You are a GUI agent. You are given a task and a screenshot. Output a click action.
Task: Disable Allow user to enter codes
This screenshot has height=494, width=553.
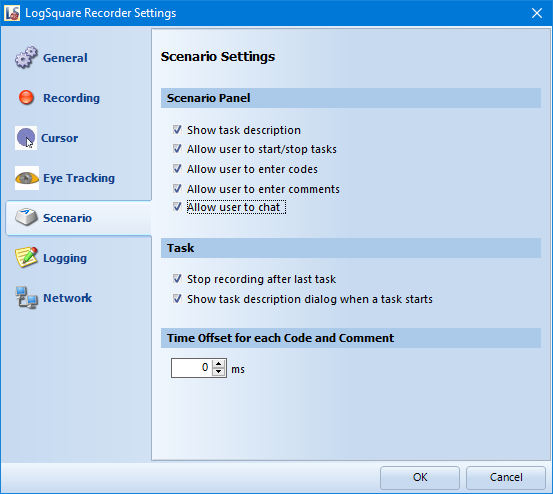pos(177,169)
